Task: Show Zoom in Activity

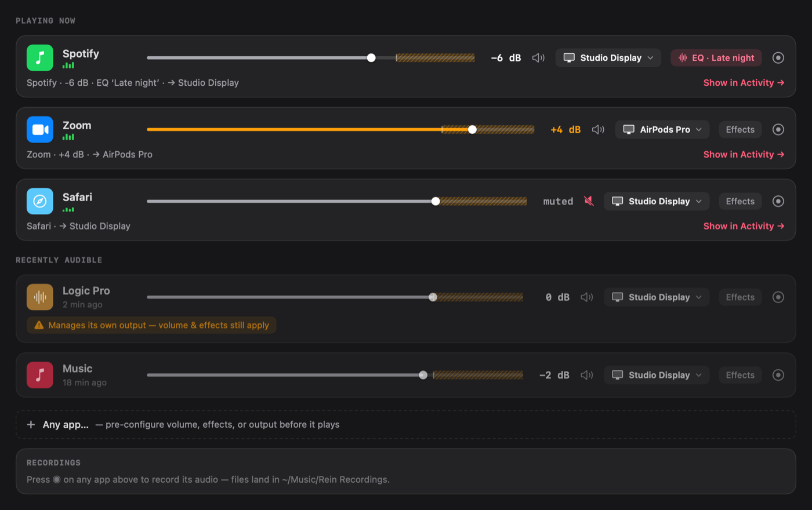Action: tap(744, 155)
